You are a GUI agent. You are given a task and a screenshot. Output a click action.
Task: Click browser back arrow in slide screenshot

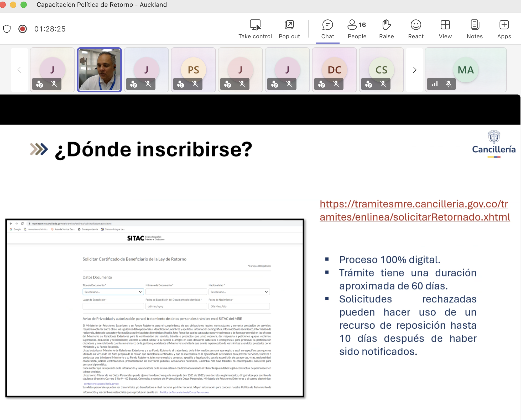click(11, 223)
